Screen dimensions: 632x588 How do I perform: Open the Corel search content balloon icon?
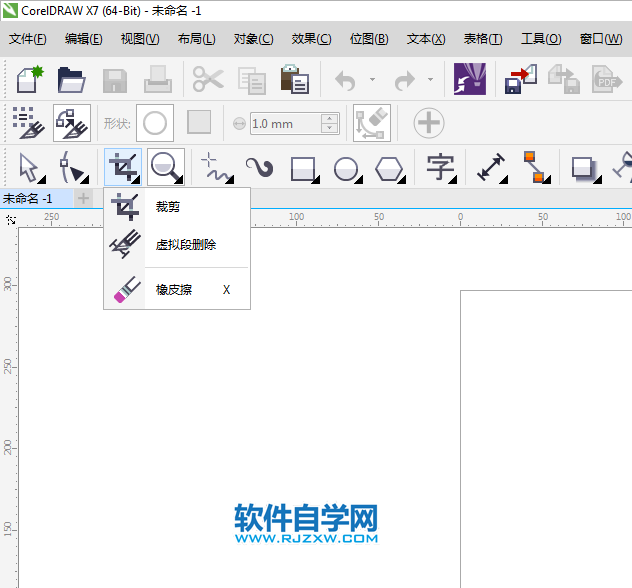470,79
